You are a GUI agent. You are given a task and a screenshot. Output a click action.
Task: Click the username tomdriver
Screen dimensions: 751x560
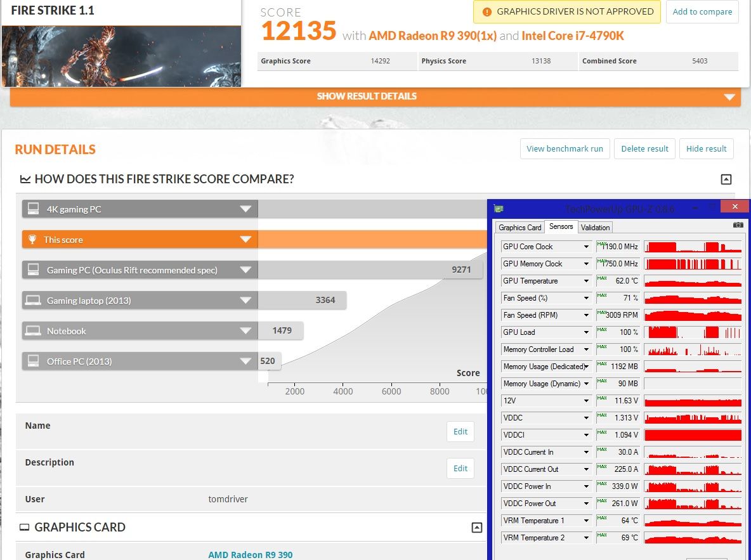(228, 499)
